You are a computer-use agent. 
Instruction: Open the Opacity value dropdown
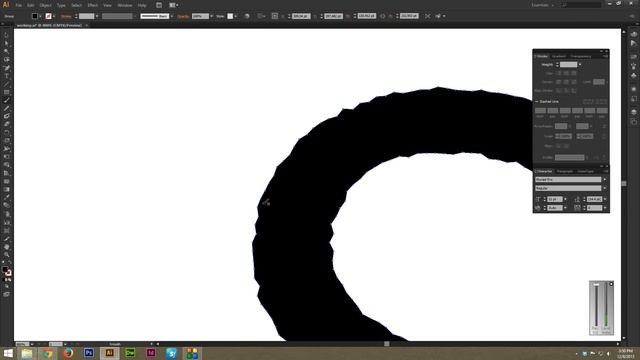(x=211, y=16)
